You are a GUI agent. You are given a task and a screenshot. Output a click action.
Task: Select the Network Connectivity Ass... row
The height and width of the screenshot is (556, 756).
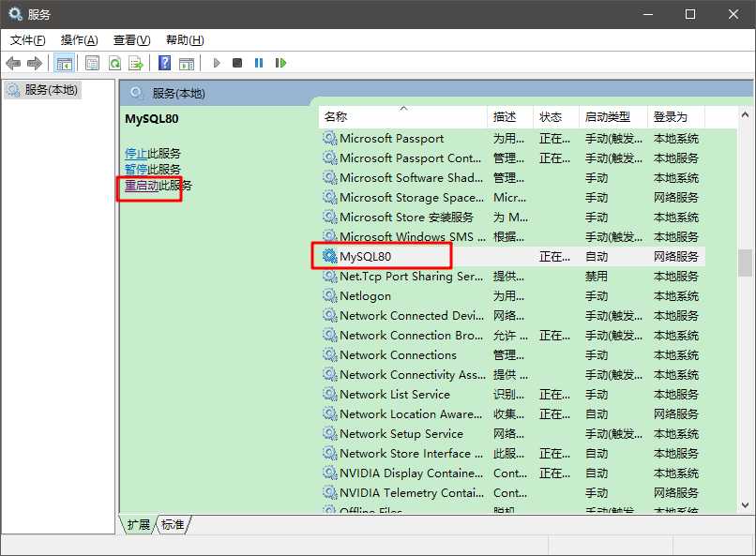tap(513, 374)
